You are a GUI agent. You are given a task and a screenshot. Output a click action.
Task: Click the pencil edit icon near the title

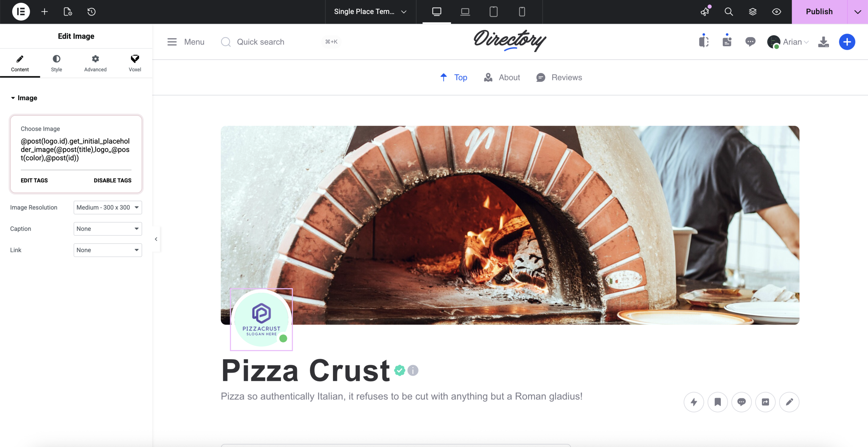click(789, 402)
